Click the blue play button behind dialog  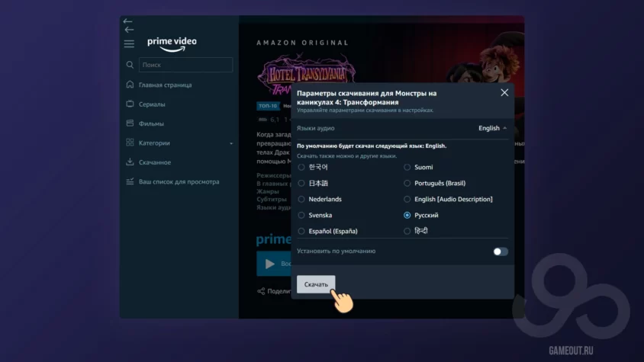(x=274, y=264)
